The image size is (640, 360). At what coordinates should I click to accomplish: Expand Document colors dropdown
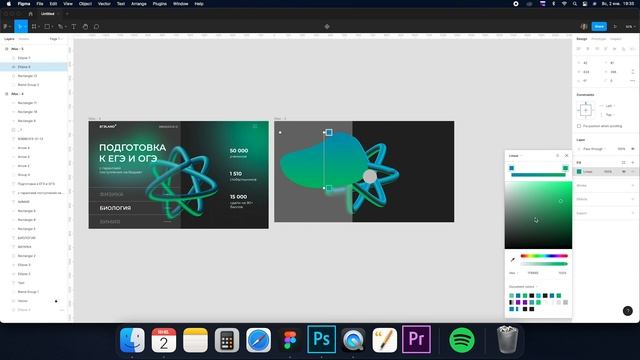pyautogui.click(x=523, y=287)
